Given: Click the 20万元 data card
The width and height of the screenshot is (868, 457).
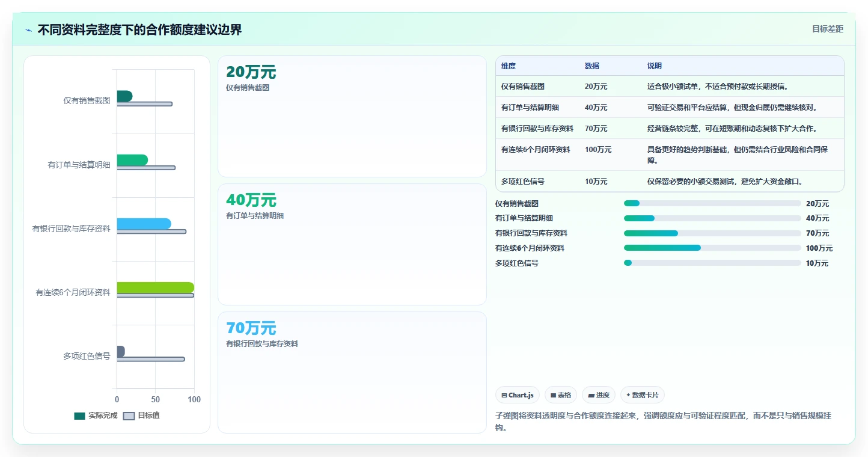Looking at the screenshot, I should pos(352,117).
